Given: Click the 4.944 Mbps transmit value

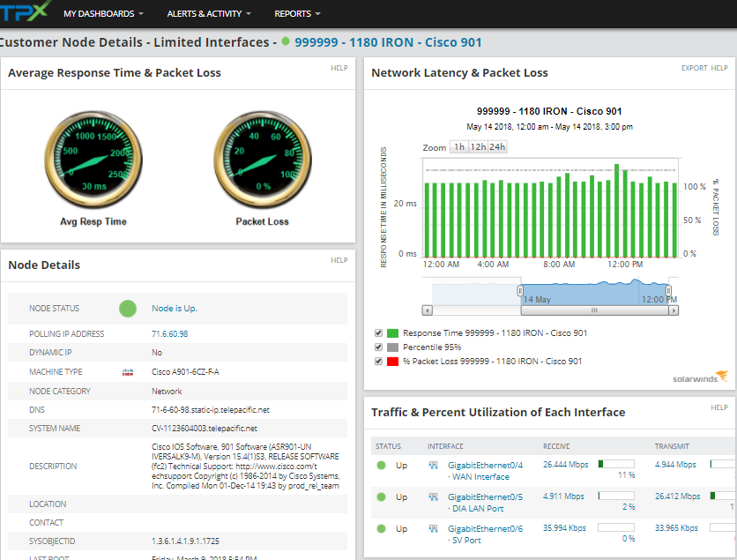Looking at the screenshot, I should tap(675, 465).
